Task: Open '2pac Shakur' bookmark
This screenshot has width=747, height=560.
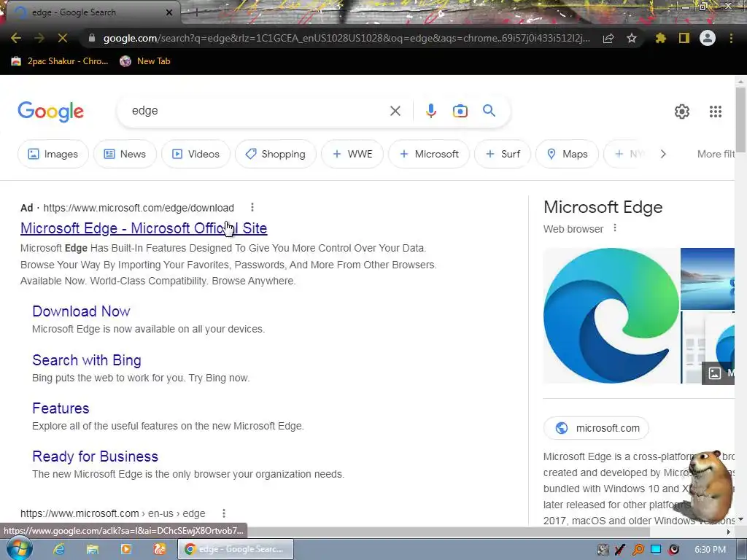Action: coord(60,61)
